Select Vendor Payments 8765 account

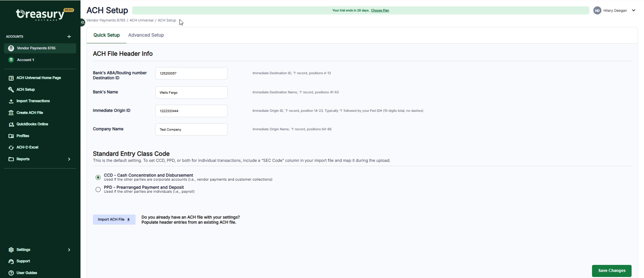[40, 48]
